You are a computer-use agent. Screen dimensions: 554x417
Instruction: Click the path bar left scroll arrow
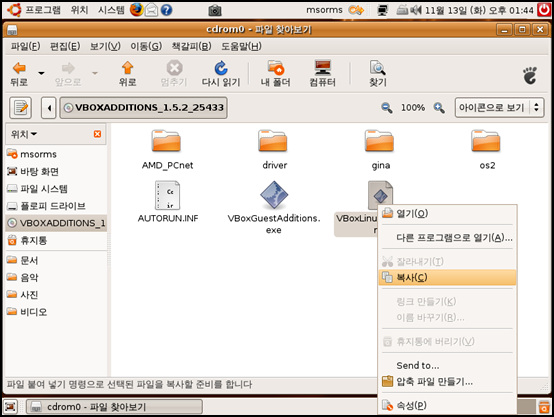pos(49,107)
